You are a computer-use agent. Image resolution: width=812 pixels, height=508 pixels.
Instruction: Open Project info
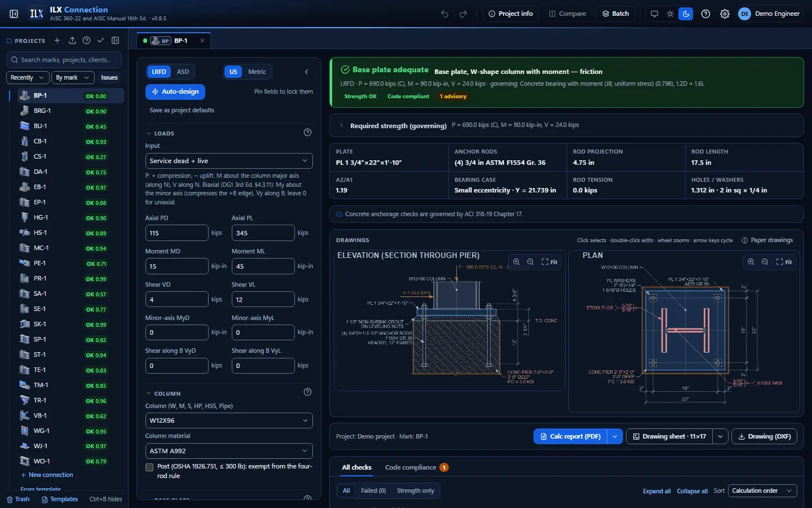511,14
